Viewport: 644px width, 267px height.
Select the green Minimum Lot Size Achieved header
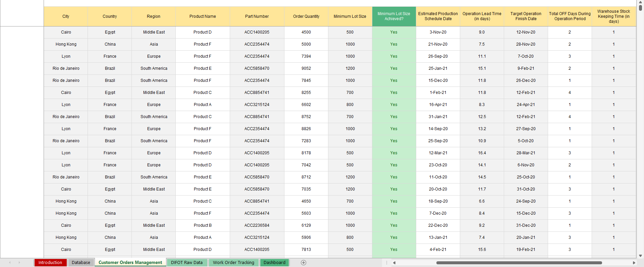tap(394, 16)
